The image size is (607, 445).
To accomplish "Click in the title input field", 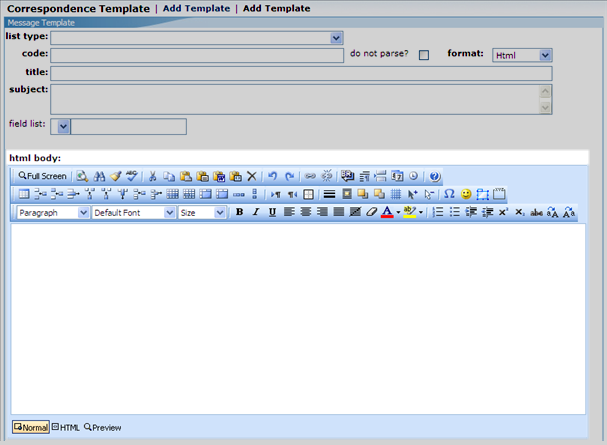I will click(x=301, y=74).
